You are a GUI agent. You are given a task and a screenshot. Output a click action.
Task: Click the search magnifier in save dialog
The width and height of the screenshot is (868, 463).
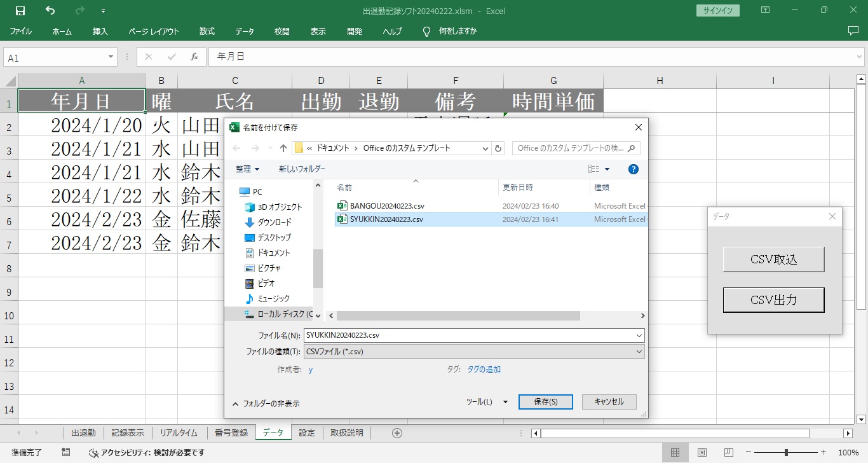631,148
